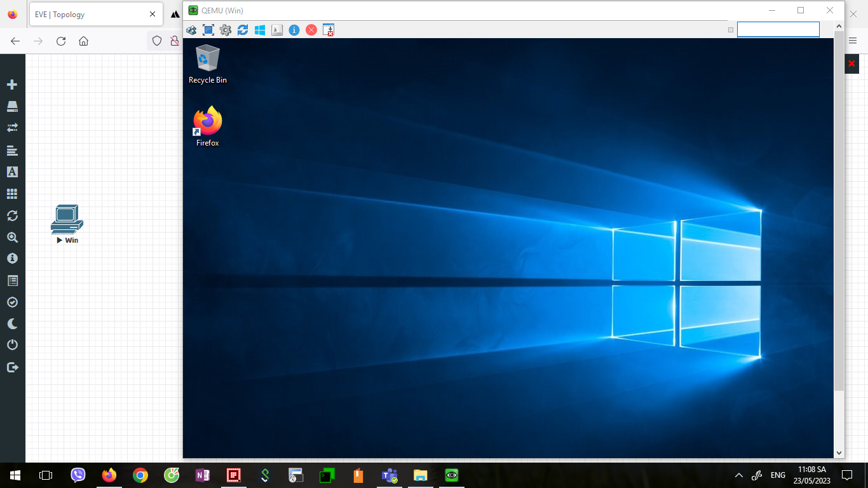This screenshot has height=488, width=868.
Task: Launch Google Chrome from the taskbar
Action: [x=140, y=475]
